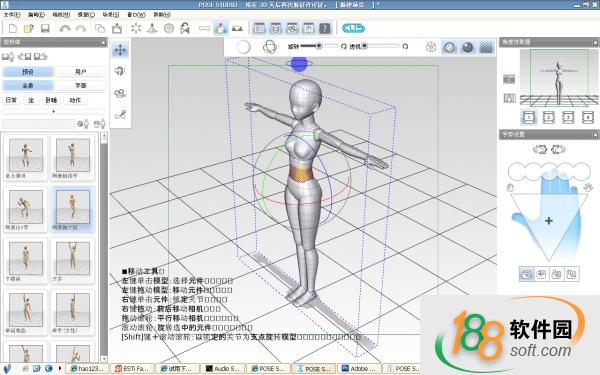Toggle the third panel-layout toolbar button
600x375 pixels.
click(292, 28)
